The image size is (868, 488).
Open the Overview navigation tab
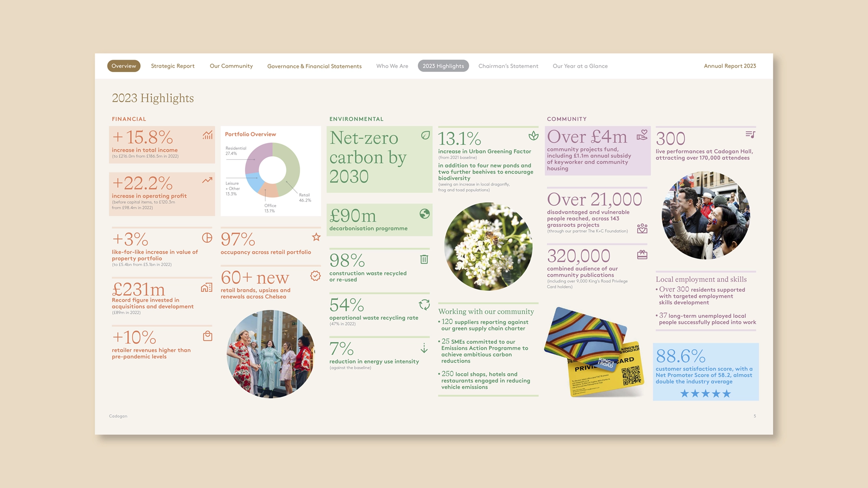(x=124, y=66)
